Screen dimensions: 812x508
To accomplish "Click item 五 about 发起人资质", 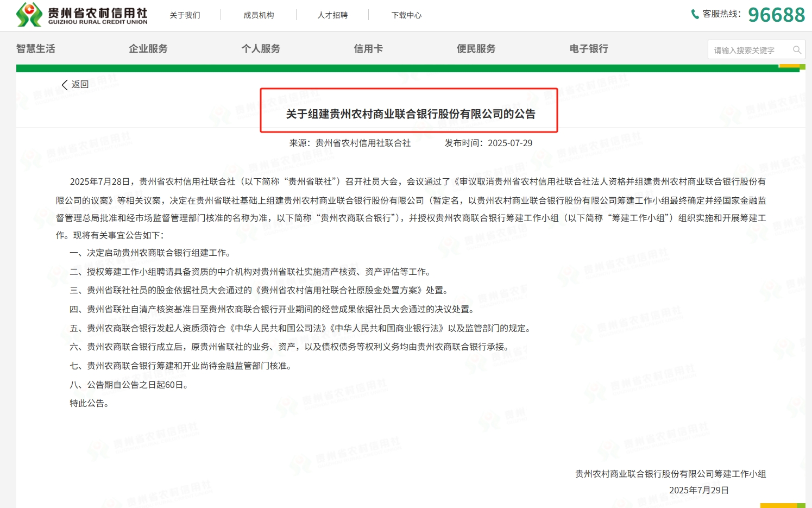I will point(301,329).
